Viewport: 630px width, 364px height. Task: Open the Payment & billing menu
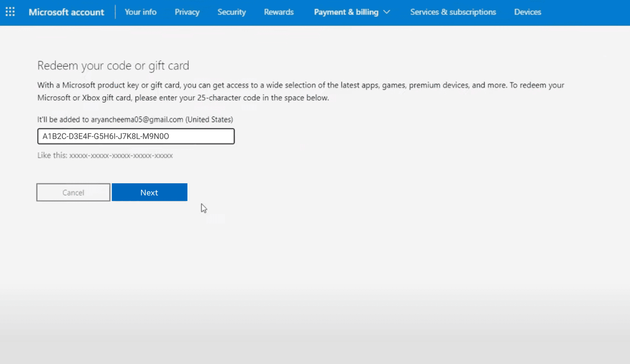tap(346, 12)
